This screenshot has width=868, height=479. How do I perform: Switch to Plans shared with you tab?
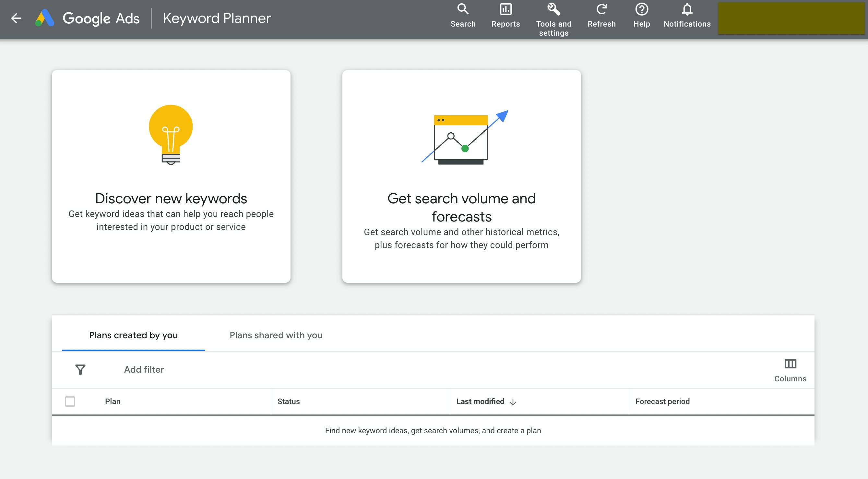[276, 335]
